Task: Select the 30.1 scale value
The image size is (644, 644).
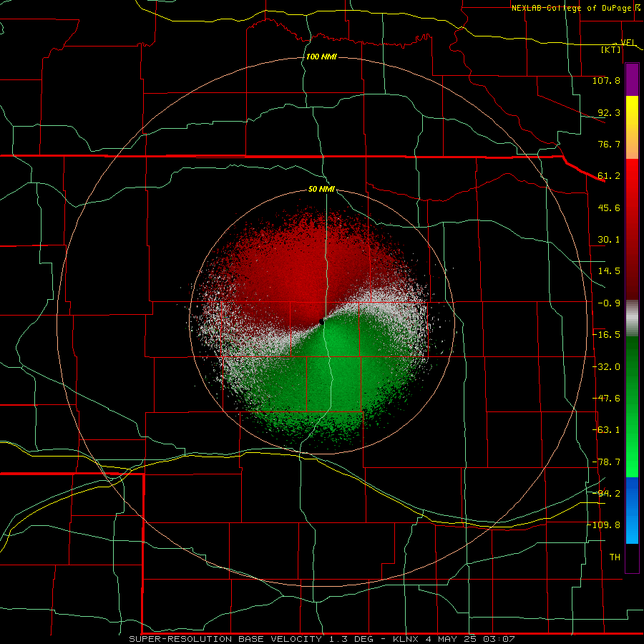Action: [609, 240]
